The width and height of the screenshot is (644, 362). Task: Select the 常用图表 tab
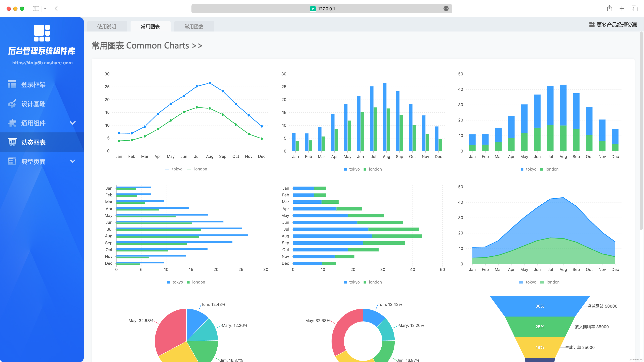click(x=150, y=26)
